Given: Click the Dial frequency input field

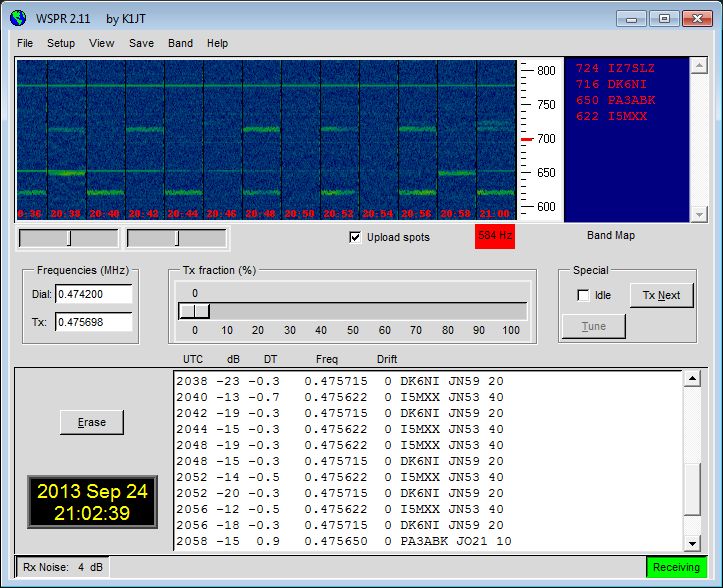Looking at the screenshot, I should [x=93, y=294].
